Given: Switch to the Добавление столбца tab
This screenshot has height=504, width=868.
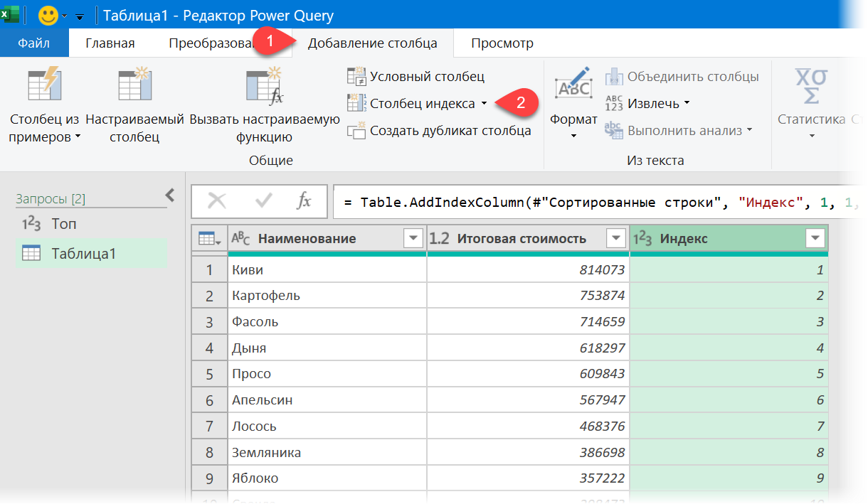Looking at the screenshot, I should tap(372, 43).
